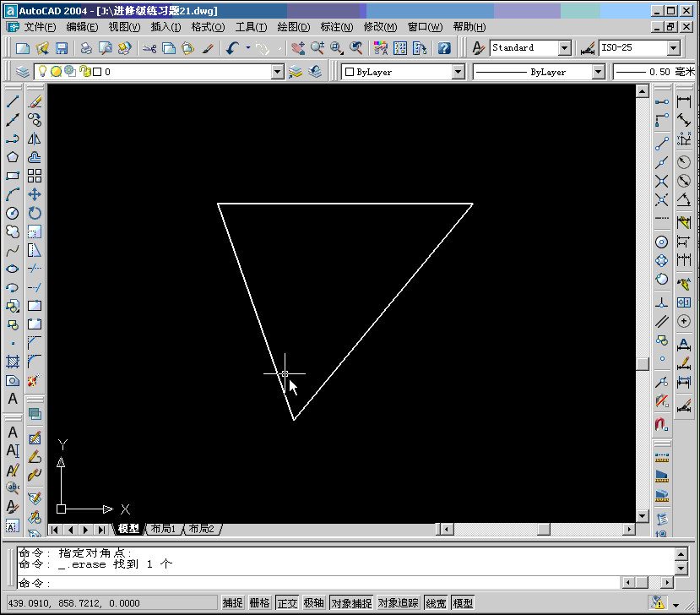Image resolution: width=700 pixels, height=615 pixels.
Task: Select the Circle tool
Action: coord(13,213)
